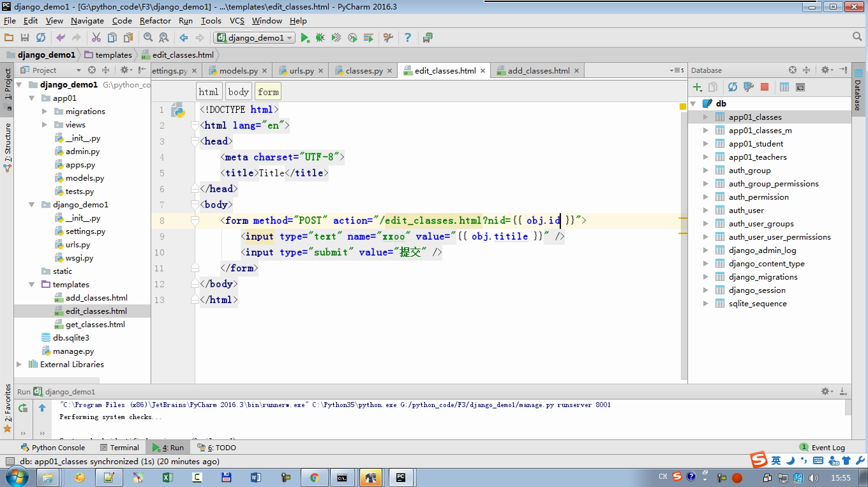This screenshot has width=868, height=487.
Task: Start debugging with the bug icon
Action: (x=320, y=38)
